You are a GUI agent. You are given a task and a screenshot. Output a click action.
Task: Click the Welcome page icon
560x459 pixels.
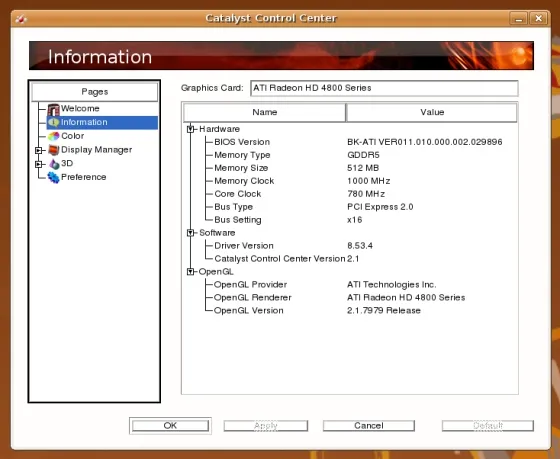(53, 109)
